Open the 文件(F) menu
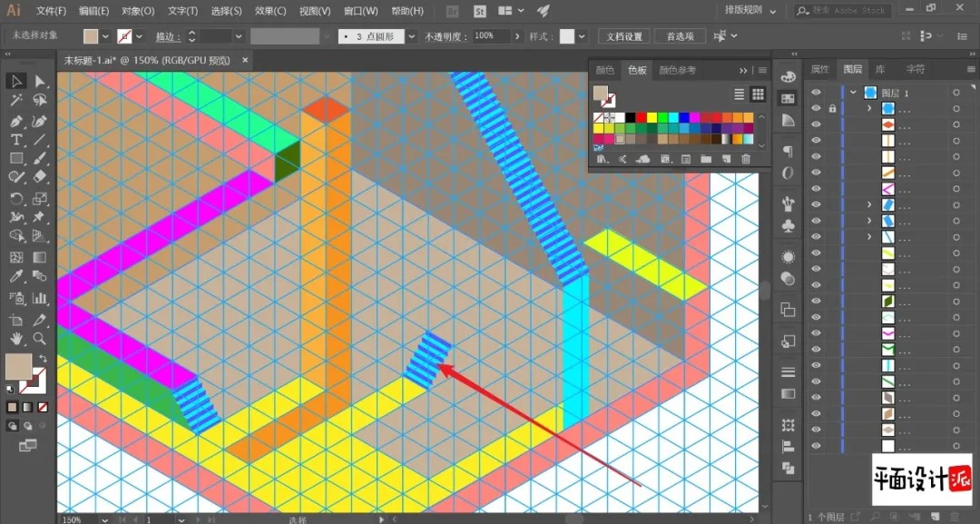This screenshot has height=524, width=980. click(51, 11)
